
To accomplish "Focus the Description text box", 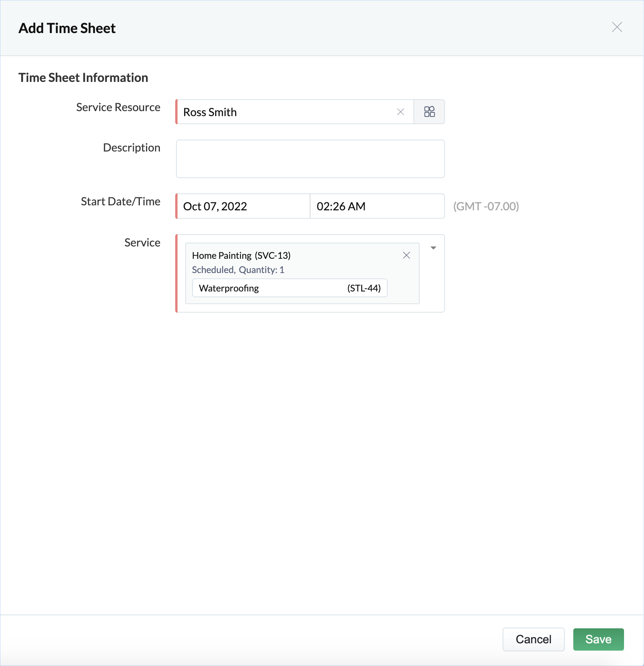I will click(x=310, y=159).
